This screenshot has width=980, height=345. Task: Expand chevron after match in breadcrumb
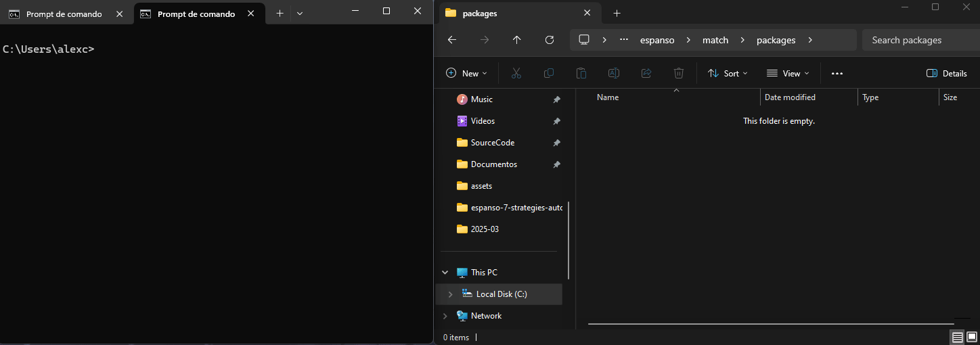pos(742,40)
